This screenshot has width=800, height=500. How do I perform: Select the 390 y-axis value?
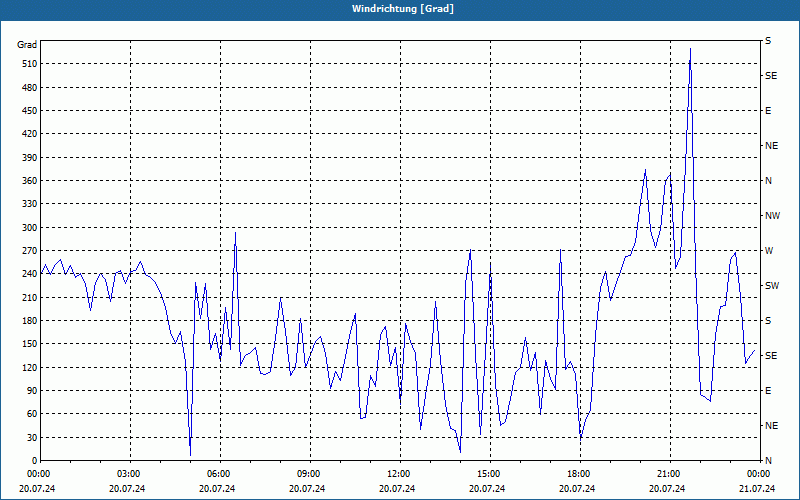coord(29,158)
